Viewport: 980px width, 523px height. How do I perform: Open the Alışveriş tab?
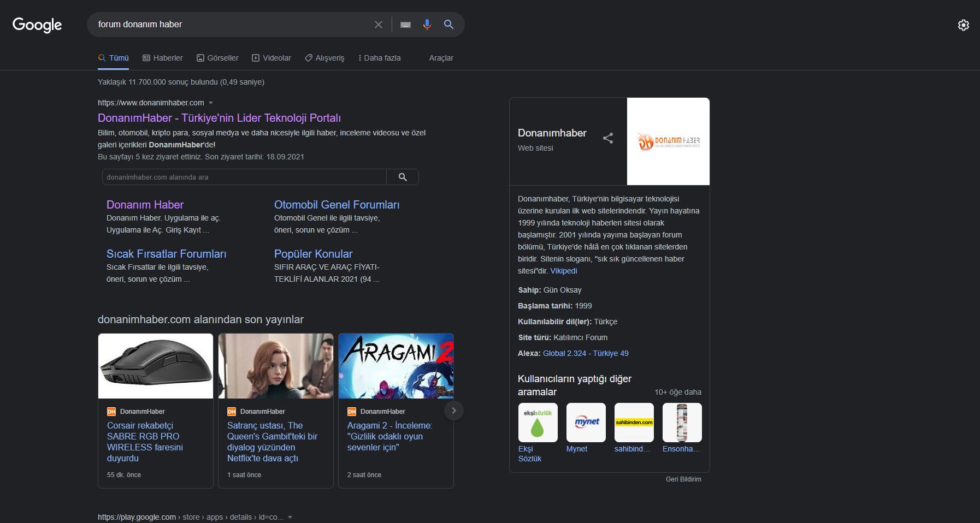coord(324,58)
